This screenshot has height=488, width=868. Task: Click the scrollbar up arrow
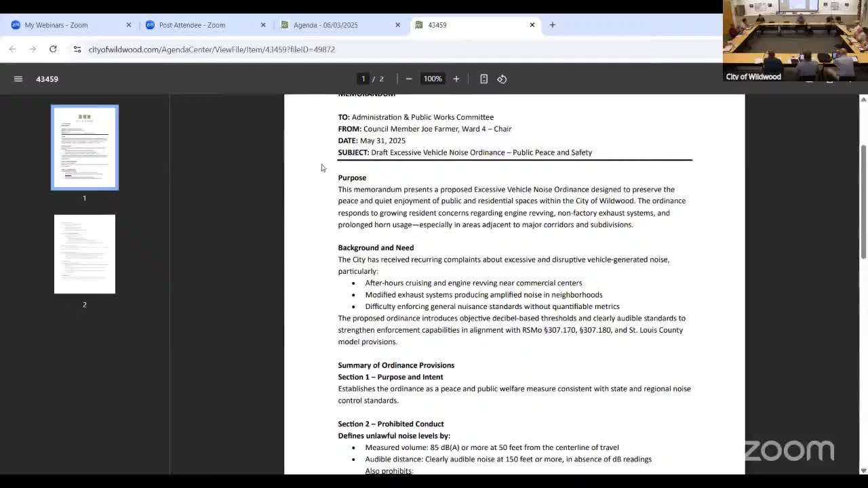[x=863, y=100]
